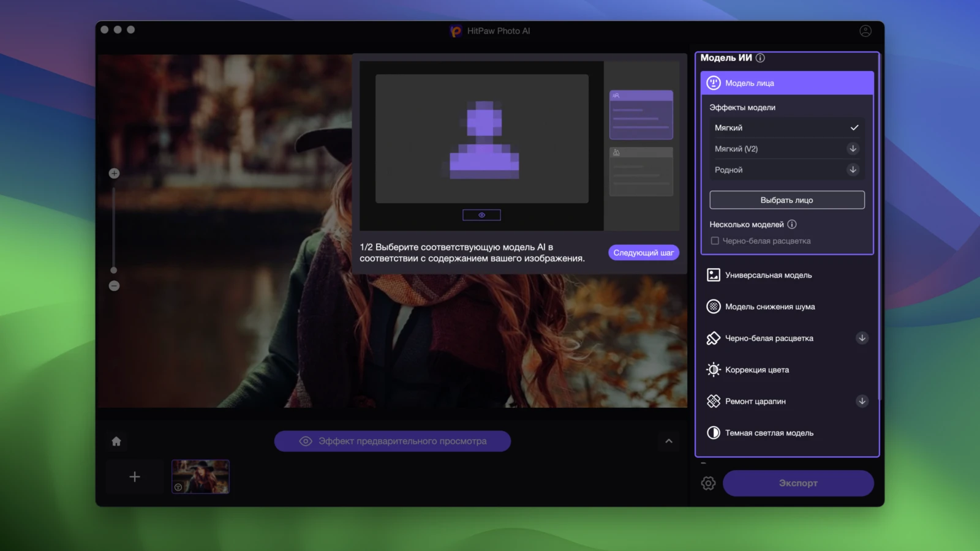Open the home screen icon

pos(116,441)
